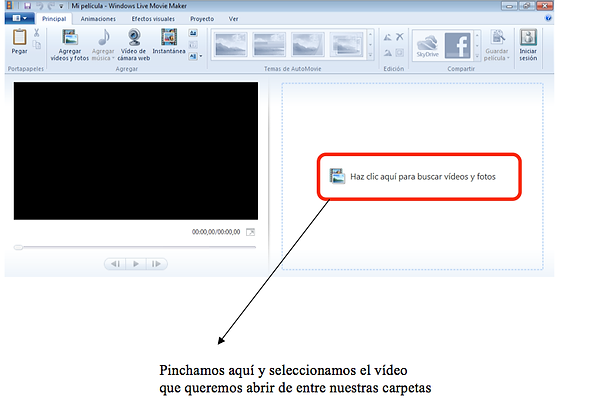Image resolution: width=590 pixels, height=399 pixels.
Task: Click the playback seek slider handle
Action: pos(18,247)
